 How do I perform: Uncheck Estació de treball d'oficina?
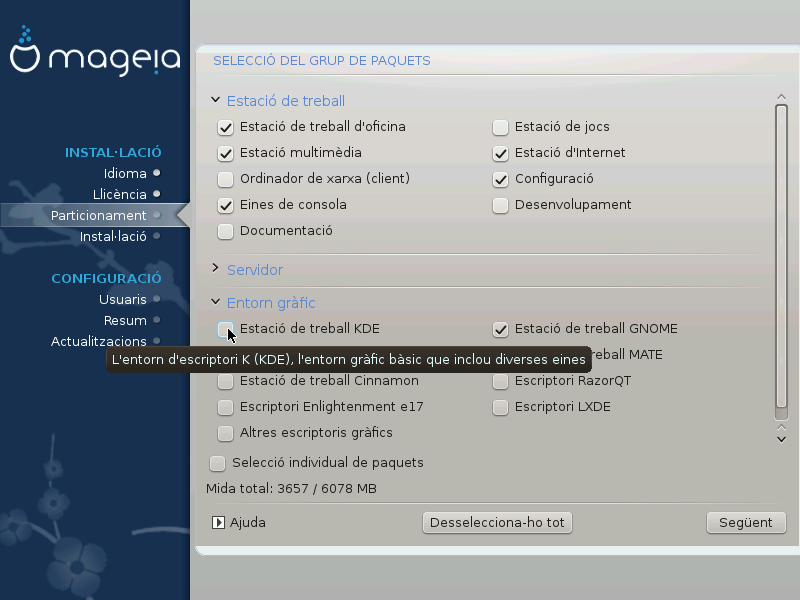click(225, 127)
